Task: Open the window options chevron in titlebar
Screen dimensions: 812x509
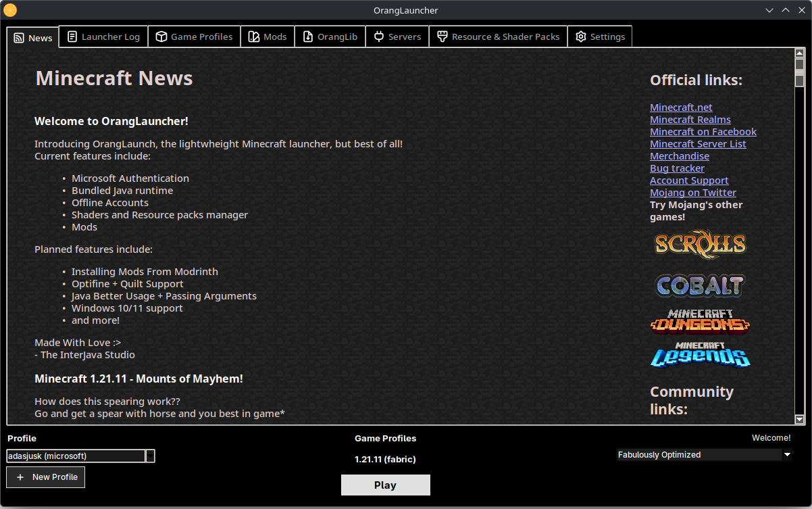Action: (769, 10)
